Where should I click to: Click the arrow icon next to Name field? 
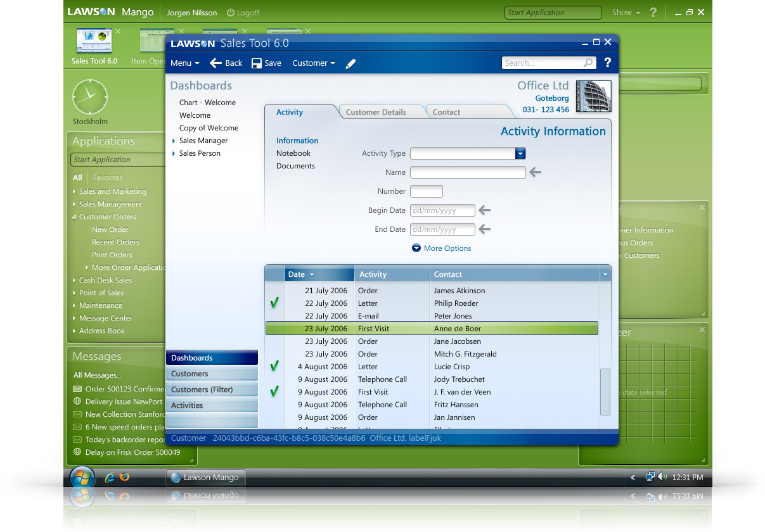tap(536, 172)
